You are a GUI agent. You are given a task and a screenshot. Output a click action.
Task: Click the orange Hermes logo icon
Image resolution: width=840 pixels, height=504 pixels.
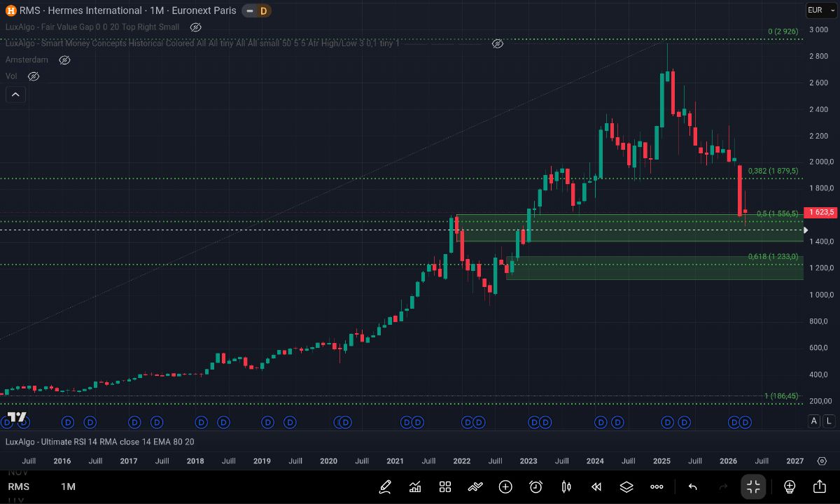(11, 10)
